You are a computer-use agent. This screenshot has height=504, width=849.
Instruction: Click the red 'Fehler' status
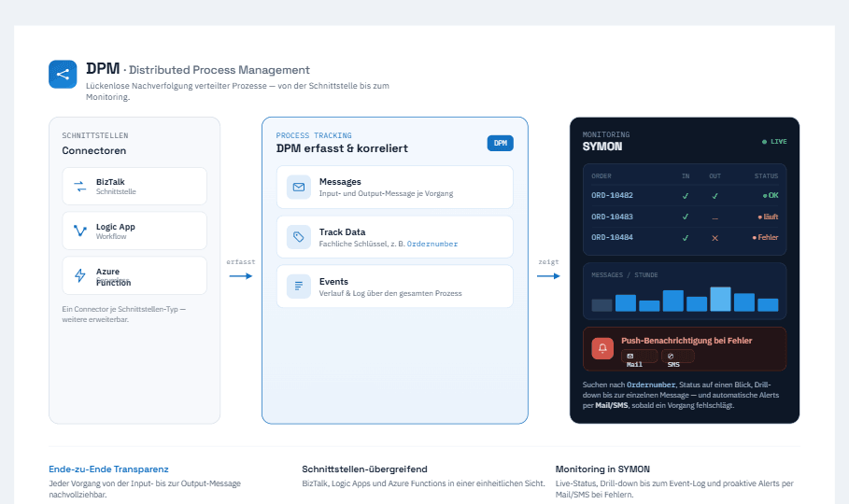pos(765,238)
